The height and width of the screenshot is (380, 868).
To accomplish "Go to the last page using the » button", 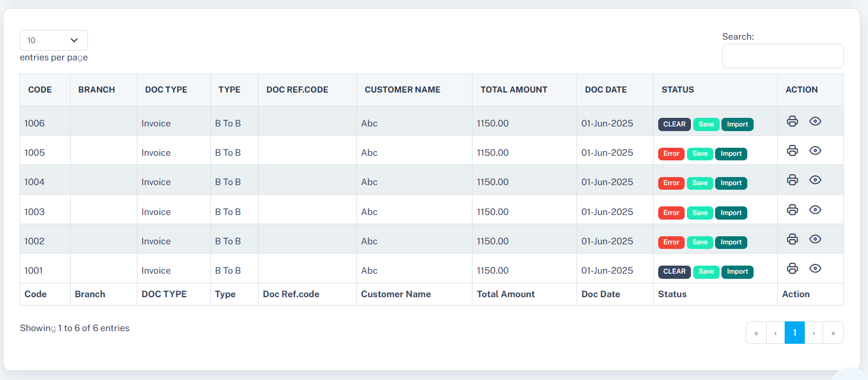I will pos(833,333).
